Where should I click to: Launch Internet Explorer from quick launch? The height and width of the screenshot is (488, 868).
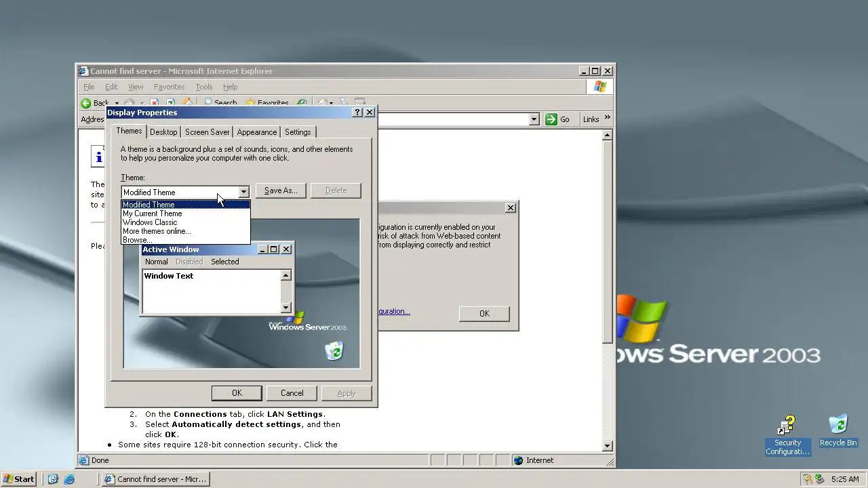coord(69,479)
